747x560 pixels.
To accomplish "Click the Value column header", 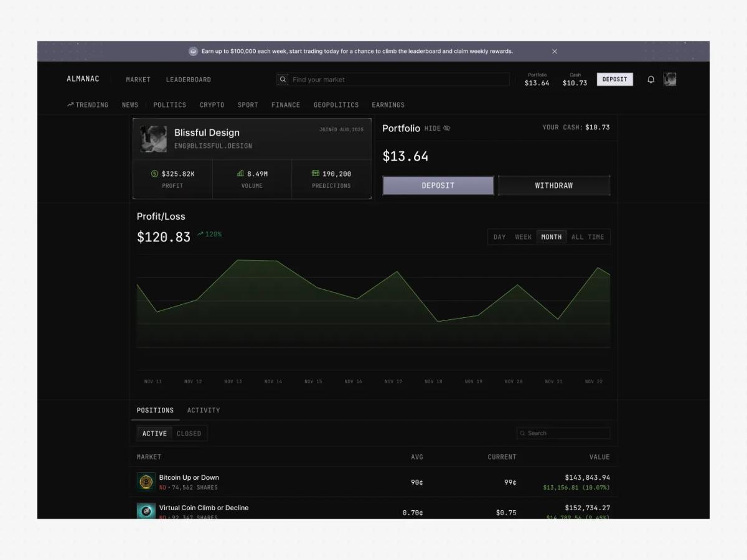I will 599,457.
